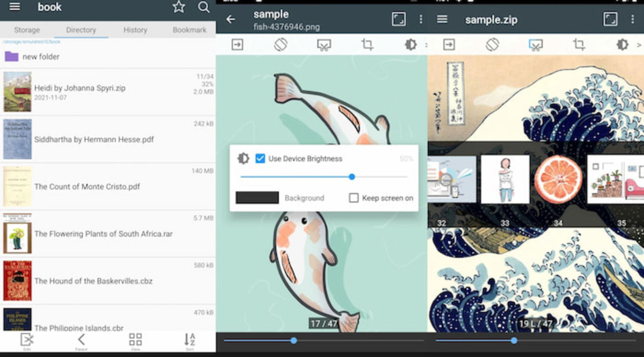Tap the 17 / 47 page indicator

pos(324,324)
